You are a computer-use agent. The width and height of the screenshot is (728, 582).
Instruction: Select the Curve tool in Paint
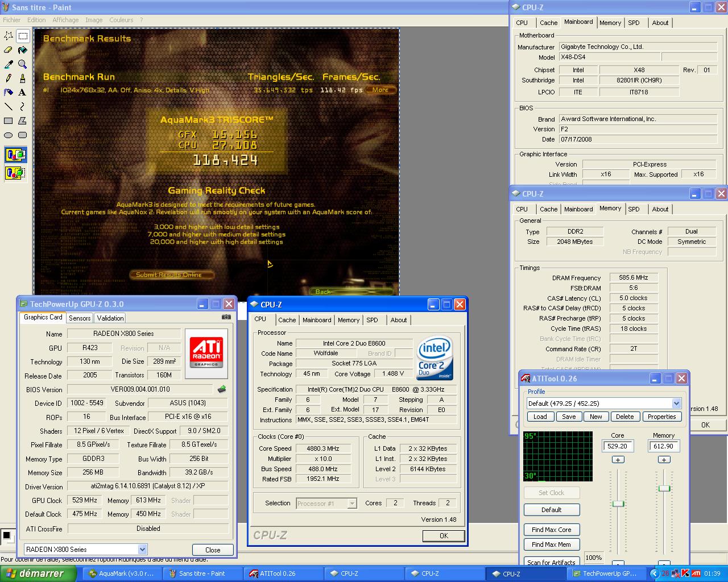coord(23,107)
